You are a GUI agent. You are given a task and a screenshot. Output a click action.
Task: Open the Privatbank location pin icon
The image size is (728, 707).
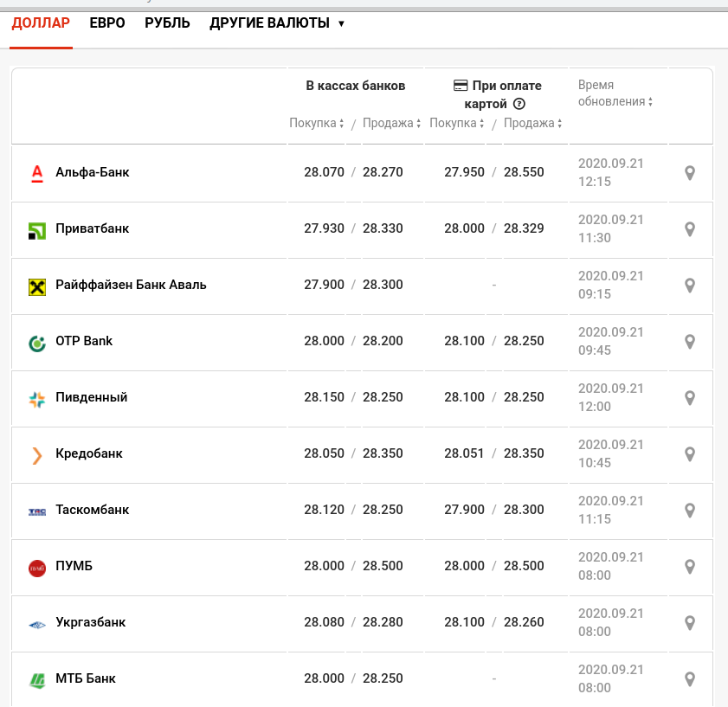(x=690, y=229)
